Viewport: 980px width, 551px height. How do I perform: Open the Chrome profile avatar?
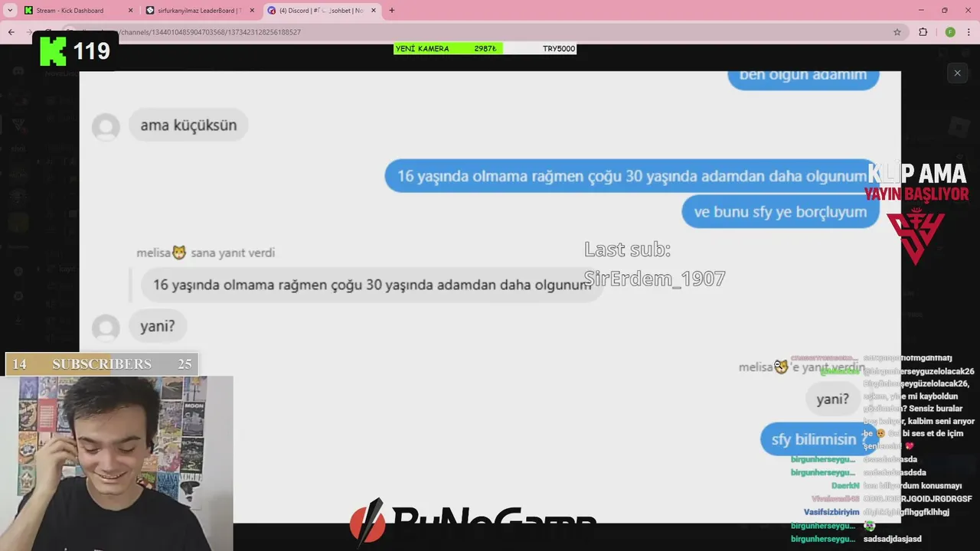coord(950,32)
